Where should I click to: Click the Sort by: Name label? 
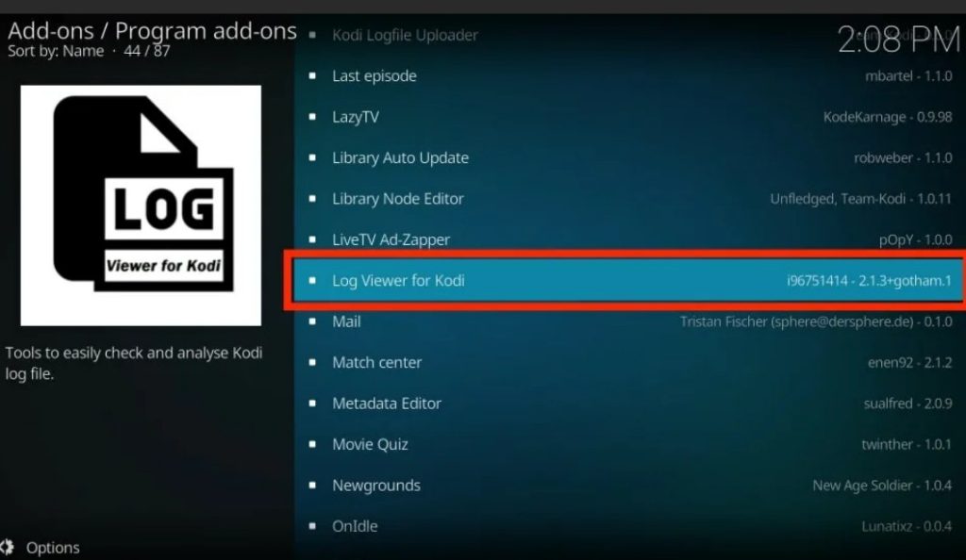pyautogui.click(x=56, y=51)
